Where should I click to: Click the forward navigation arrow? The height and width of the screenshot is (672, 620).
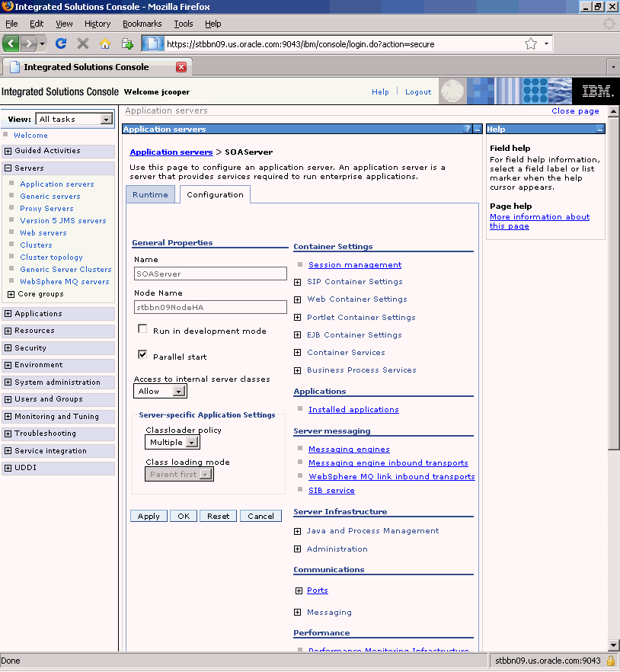[28, 43]
